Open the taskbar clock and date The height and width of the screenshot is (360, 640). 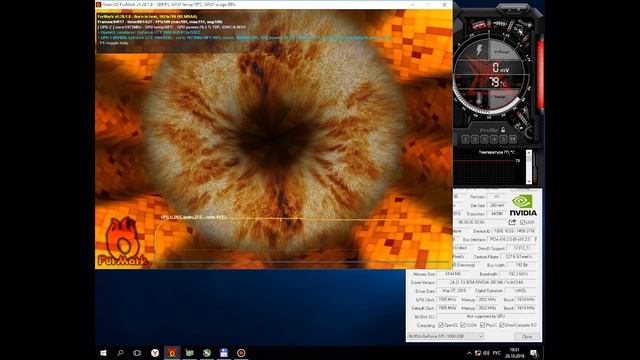click(514, 353)
